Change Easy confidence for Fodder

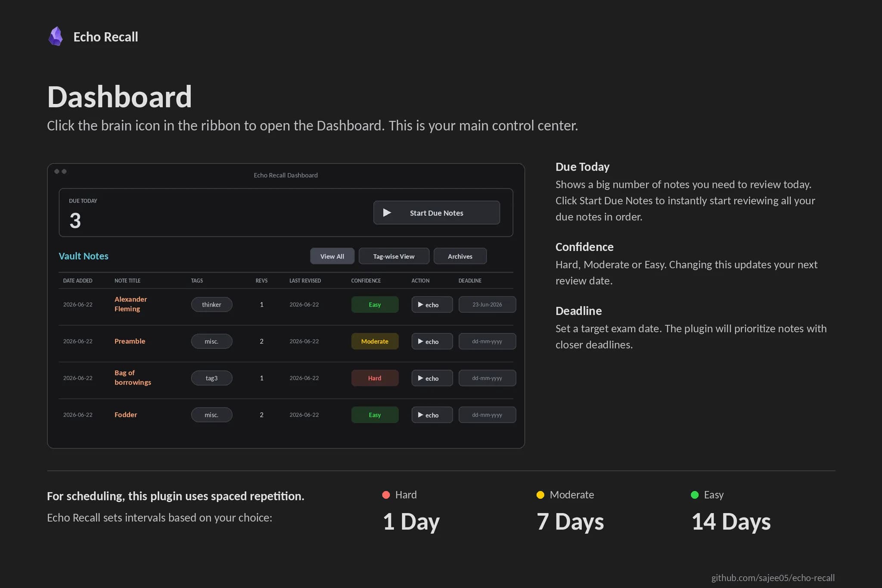click(x=375, y=415)
